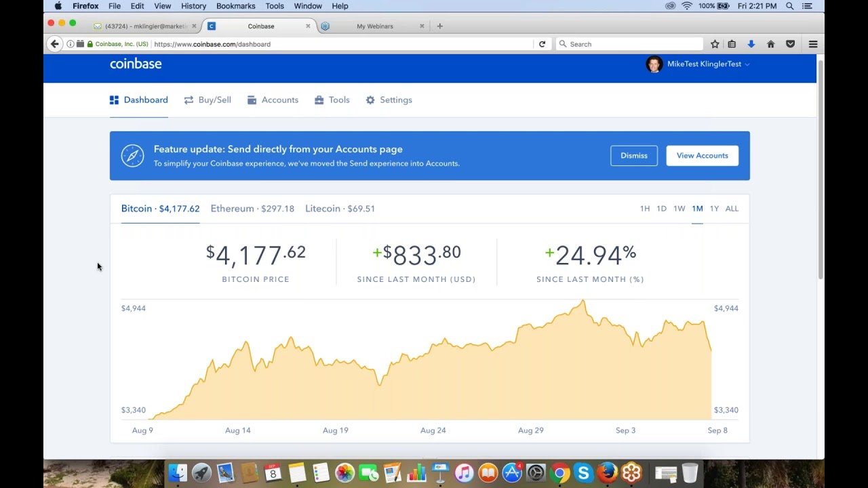
Task: Click the battery status indicator
Action: coord(714,6)
